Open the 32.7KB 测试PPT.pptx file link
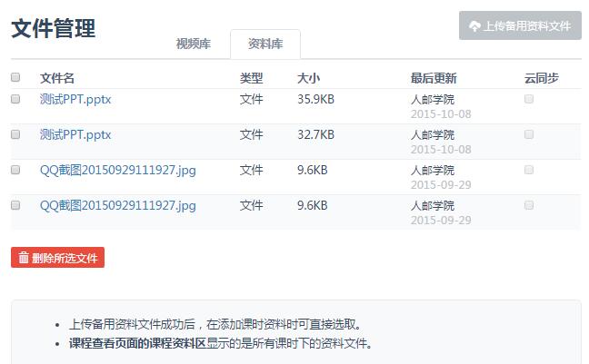This screenshot has height=364, width=589. tap(75, 134)
